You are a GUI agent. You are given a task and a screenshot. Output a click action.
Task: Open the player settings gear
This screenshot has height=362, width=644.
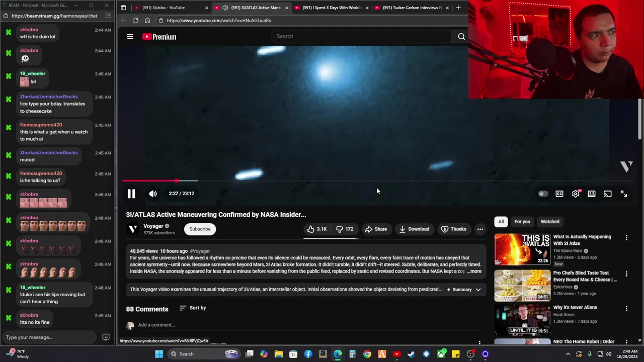point(576,194)
